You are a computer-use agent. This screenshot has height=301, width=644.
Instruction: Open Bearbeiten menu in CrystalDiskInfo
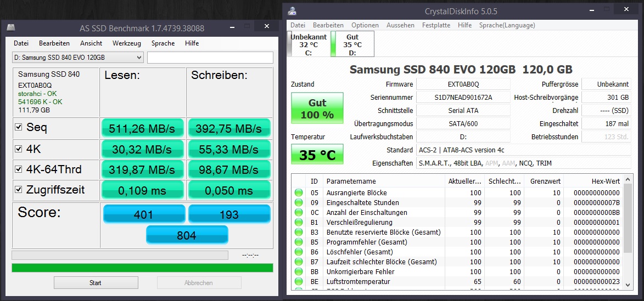[328, 25]
